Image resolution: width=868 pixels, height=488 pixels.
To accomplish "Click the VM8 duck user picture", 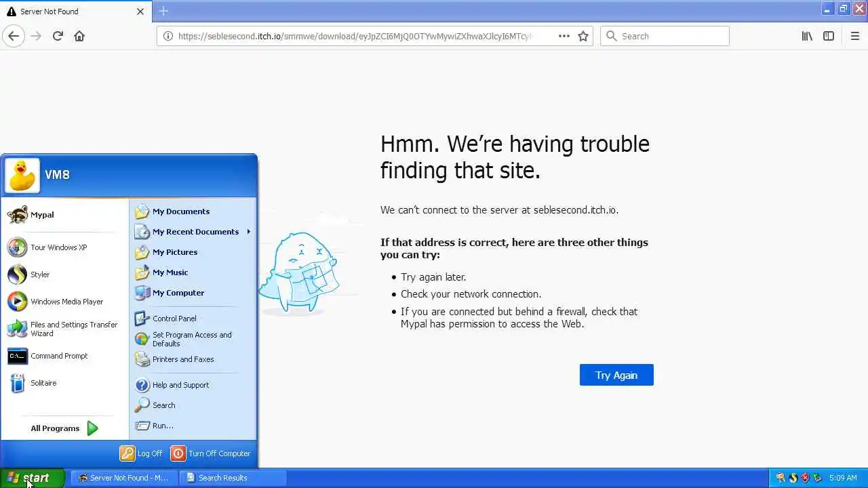I will click(x=22, y=176).
